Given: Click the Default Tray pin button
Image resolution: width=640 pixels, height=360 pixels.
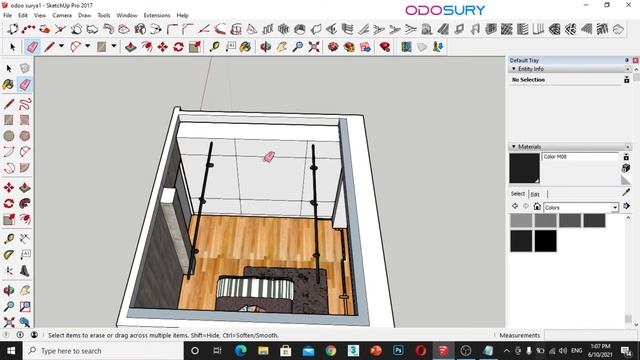Looking at the screenshot, I should [627, 60].
